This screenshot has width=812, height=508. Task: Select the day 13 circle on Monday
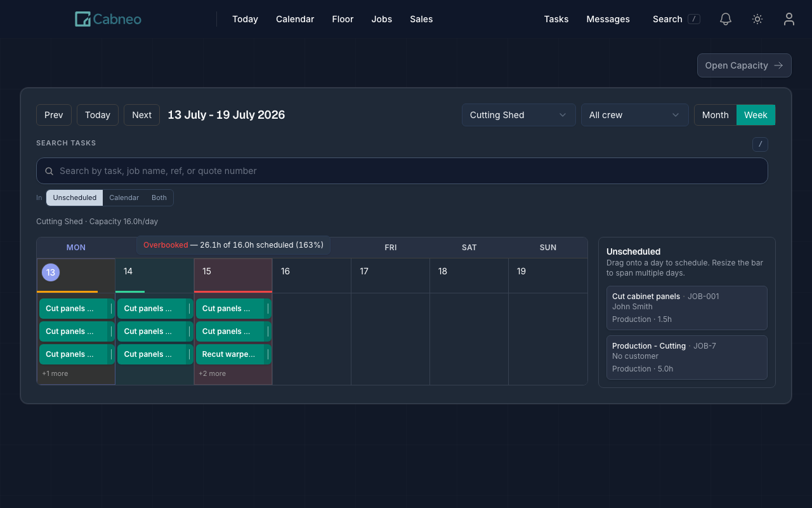[51, 272]
